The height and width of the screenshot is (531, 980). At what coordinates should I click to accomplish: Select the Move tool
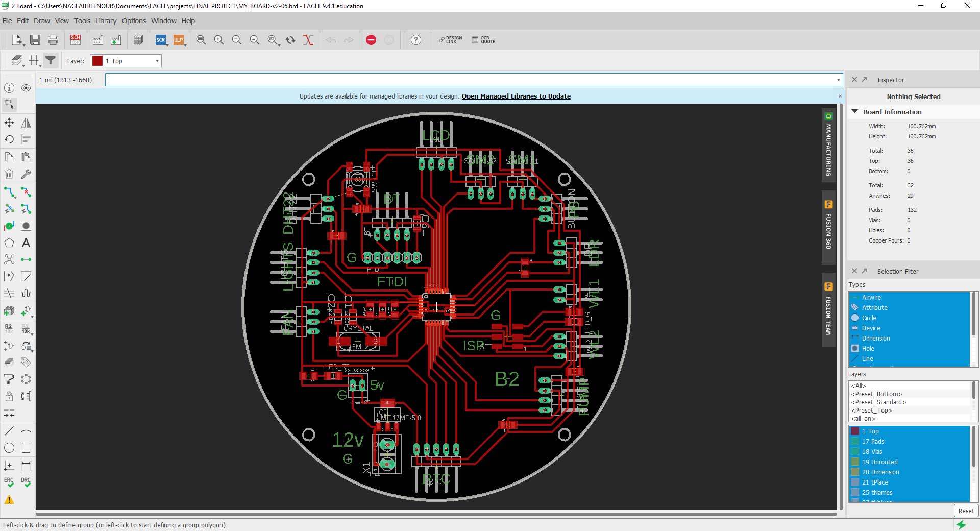[9, 123]
